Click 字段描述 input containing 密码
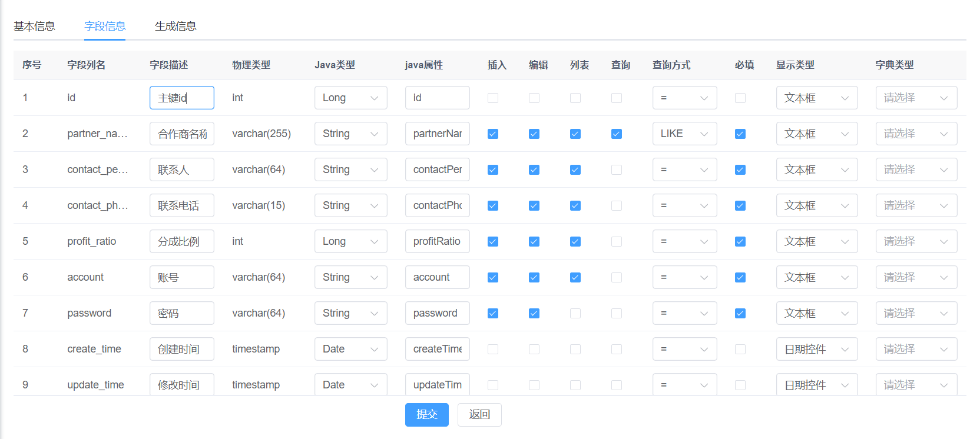This screenshot has height=439, width=980. click(x=182, y=313)
